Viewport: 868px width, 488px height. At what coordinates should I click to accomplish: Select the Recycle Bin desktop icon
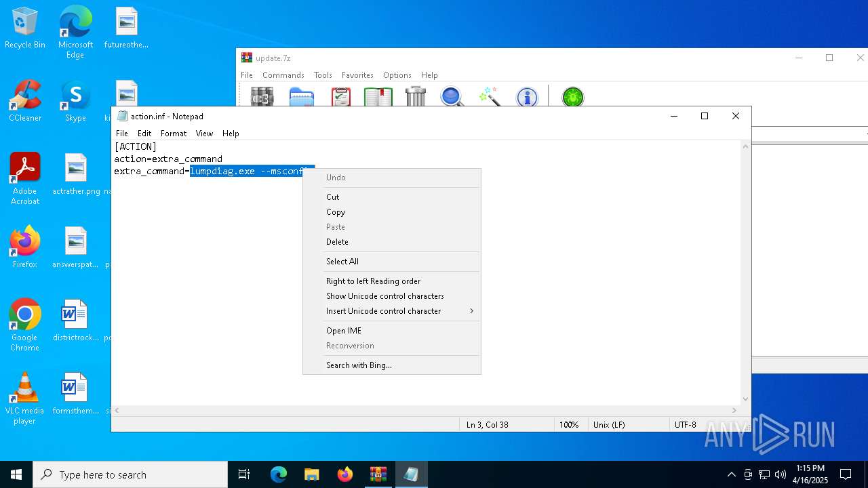pyautogui.click(x=25, y=28)
